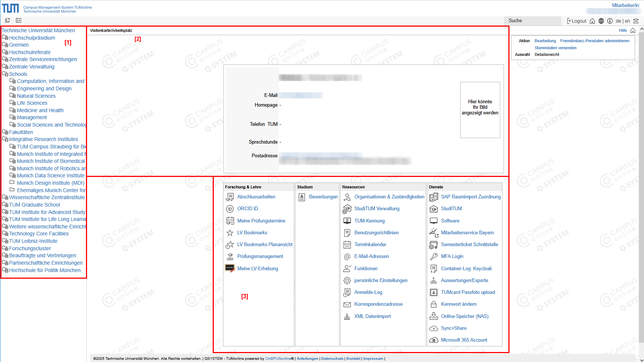This screenshot has height=362, width=644.
Task: Open persönliche Einstellungen gear icon
Action: (x=347, y=281)
